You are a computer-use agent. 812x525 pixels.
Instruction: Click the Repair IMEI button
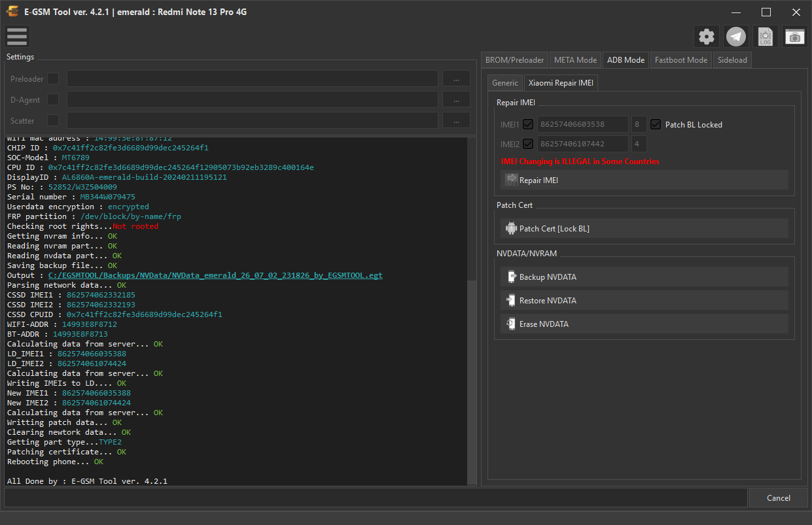click(644, 180)
